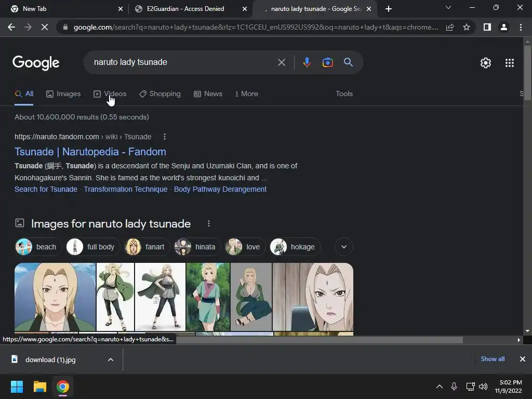This screenshot has height=399, width=532.
Task: Click the forward navigation arrow
Action: (28, 27)
